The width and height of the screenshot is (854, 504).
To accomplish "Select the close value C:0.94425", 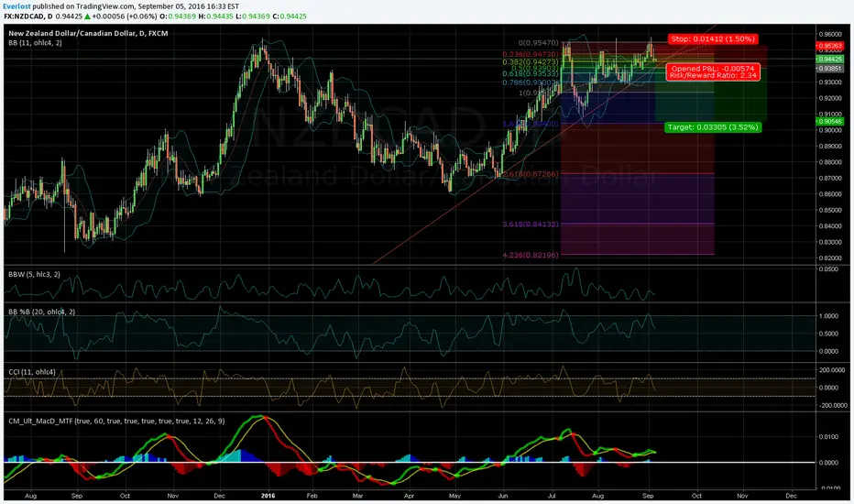I will point(290,16).
